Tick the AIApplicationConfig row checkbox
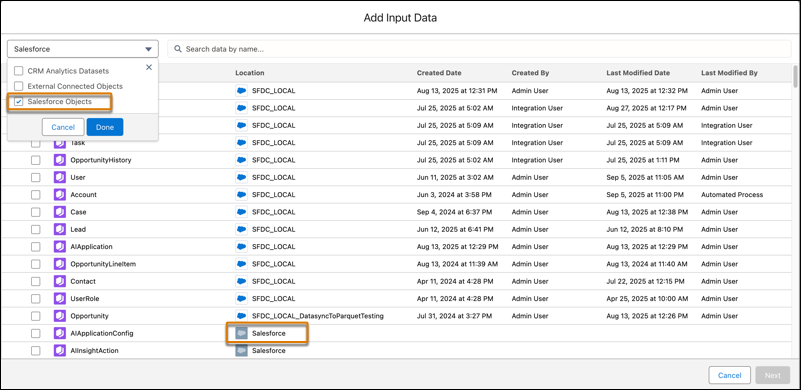The height and width of the screenshot is (390, 801). [35, 333]
